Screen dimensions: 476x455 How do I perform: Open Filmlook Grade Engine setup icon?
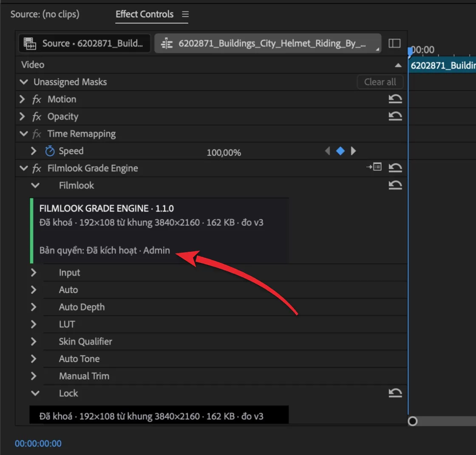click(x=374, y=167)
